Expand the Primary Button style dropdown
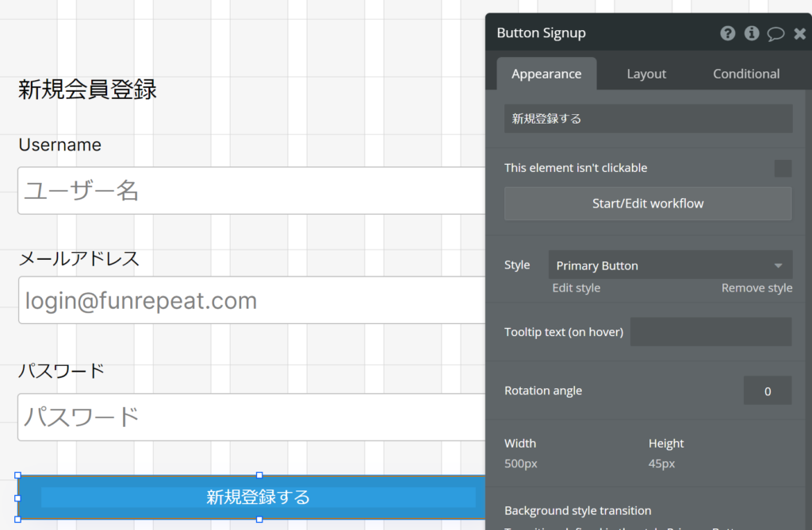812x530 pixels. click(x=670, y=265)
